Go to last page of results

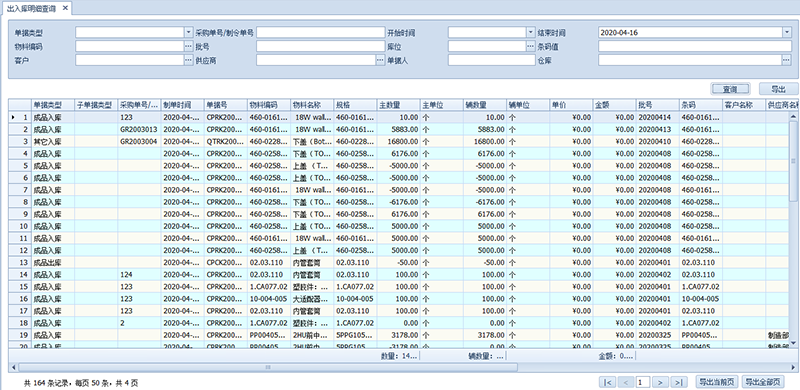pyautogui.click(x=679, y=382)
